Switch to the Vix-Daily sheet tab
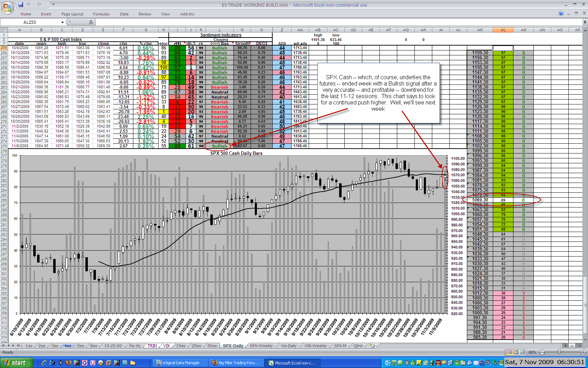The image size is (588, 368). 289,346
